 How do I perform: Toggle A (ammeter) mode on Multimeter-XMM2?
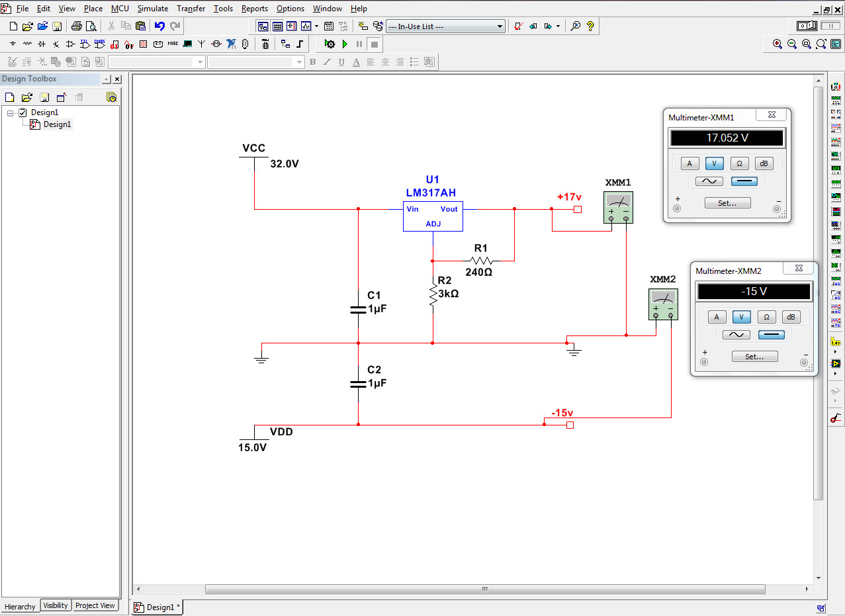tap(717, 317)
